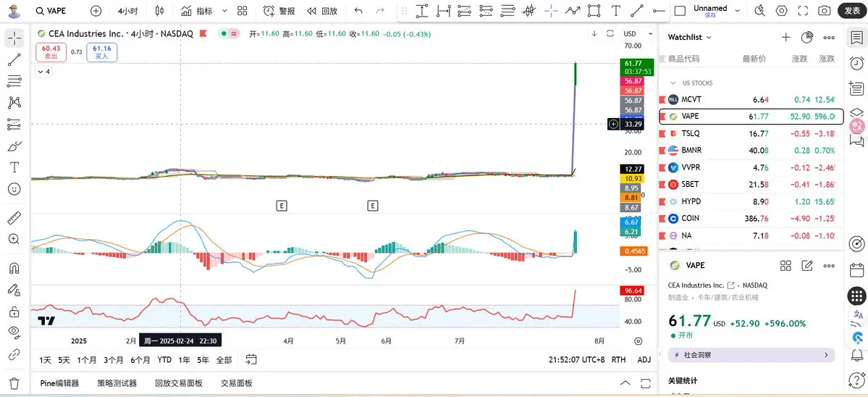Select the HYPD watchlist row
This screenshot has width=868, height=397.
[751, 201]
